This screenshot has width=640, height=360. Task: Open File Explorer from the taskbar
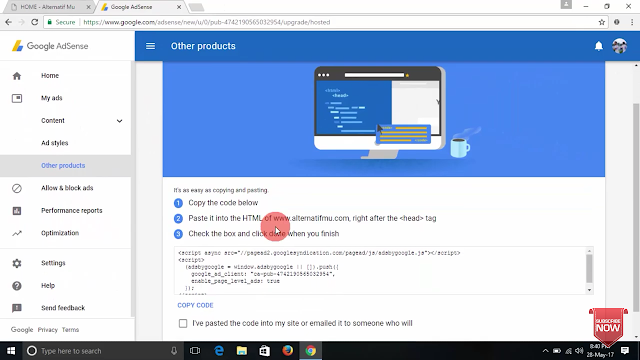(x=242, y=351)
